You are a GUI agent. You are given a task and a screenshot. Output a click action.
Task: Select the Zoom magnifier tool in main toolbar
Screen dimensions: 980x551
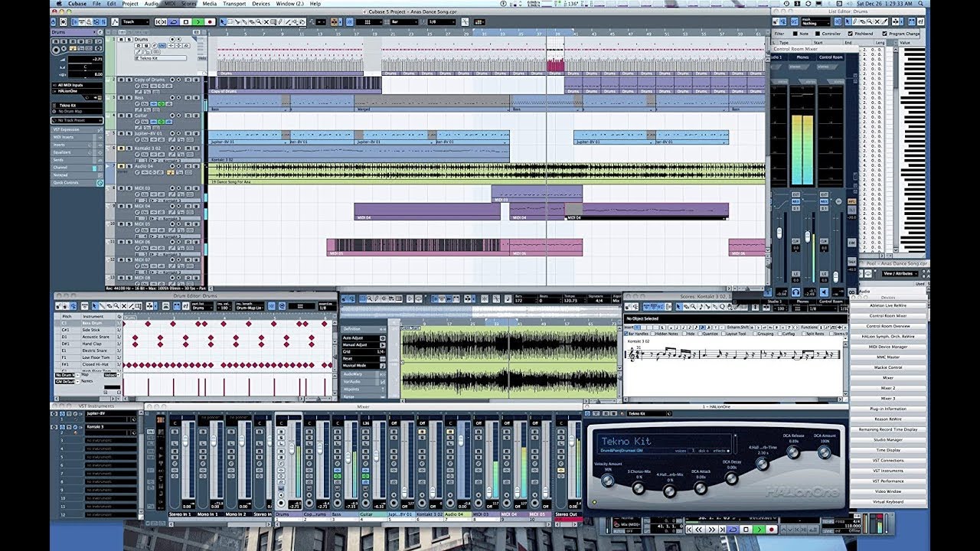(x=259, y=22)
